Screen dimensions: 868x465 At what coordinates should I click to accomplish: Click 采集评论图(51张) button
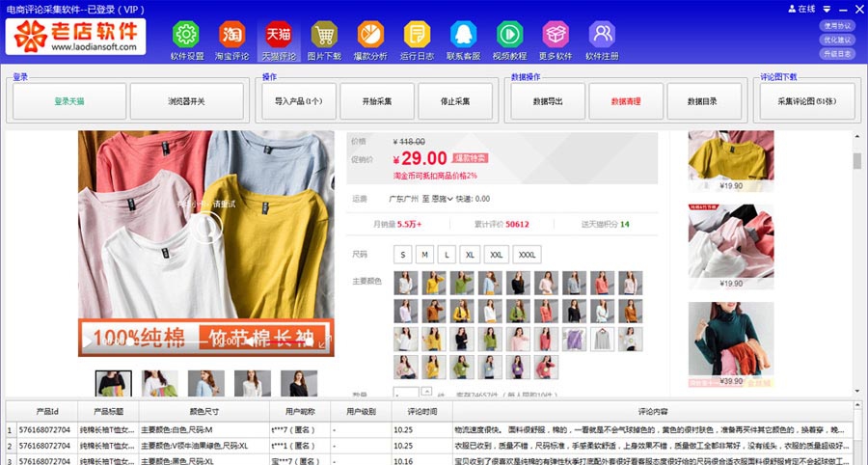[807, 101]
